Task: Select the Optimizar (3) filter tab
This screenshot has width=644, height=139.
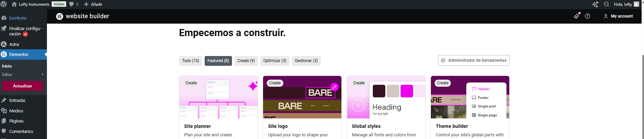Action: point(275,61)
